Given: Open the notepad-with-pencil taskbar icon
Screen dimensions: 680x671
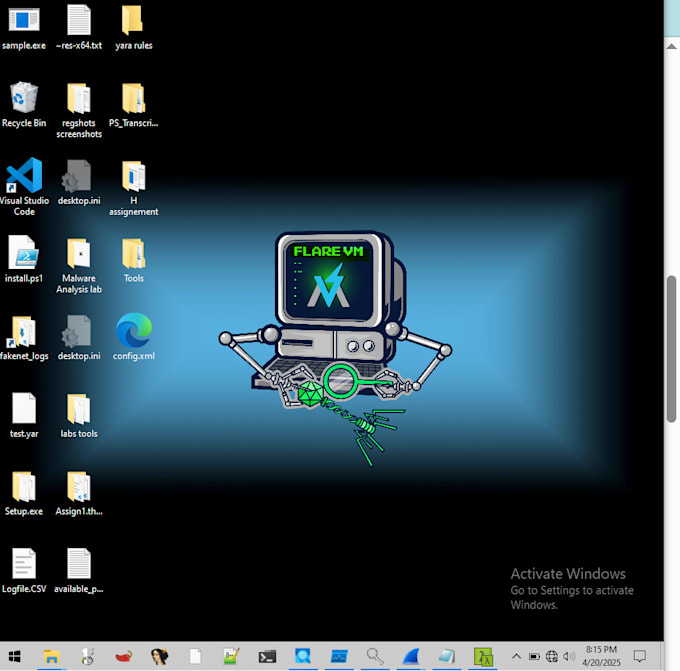Looking at the screenshot, I should coord(231,657).
